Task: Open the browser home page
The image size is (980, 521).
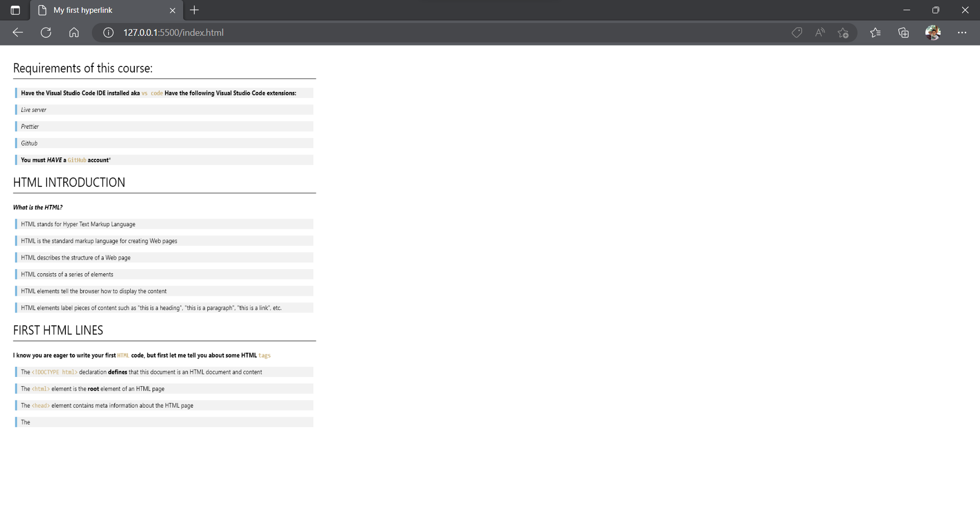Action: 74,33
